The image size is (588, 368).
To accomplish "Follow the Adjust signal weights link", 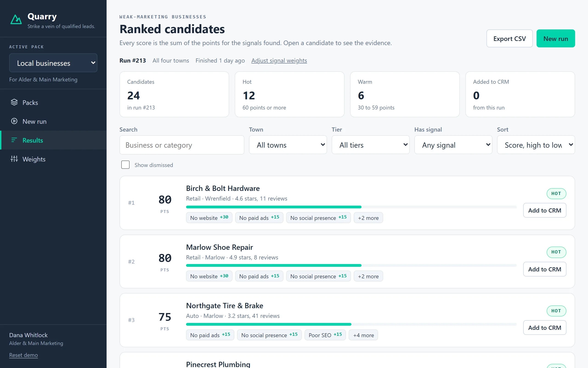I will [279, 60].
